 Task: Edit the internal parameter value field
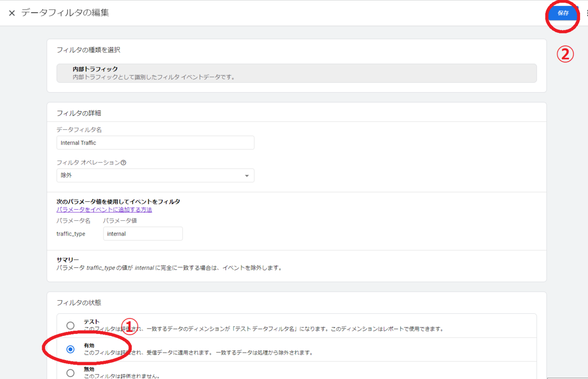pos(143,234)
